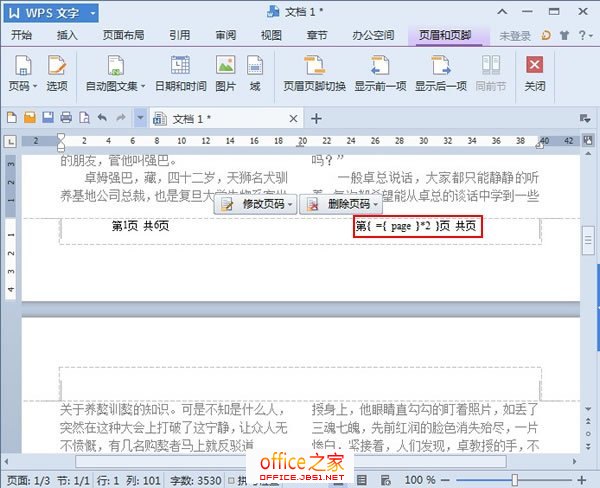Click the 删除页码 button

[x=340, y=204]
